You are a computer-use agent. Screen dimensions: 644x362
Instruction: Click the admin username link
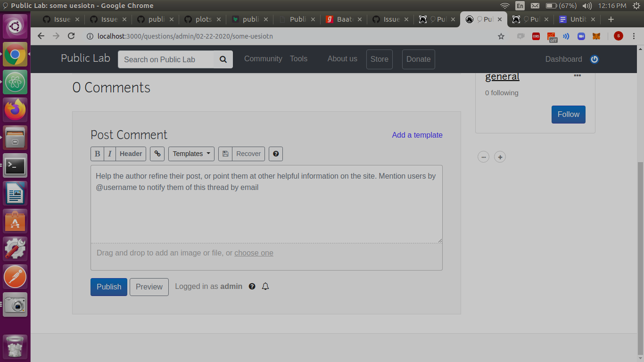231,287
